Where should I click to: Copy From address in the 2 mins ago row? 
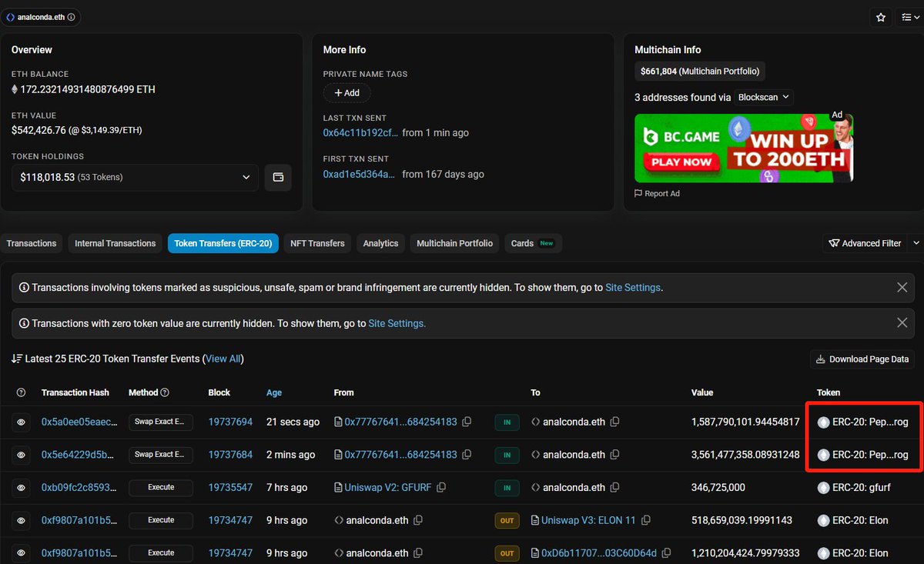click(467, 455)
